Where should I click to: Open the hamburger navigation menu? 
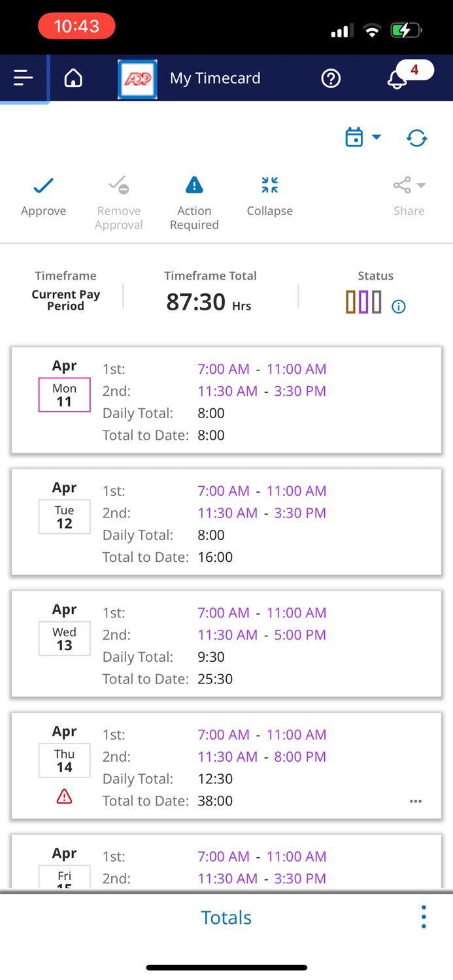point(24,78)
